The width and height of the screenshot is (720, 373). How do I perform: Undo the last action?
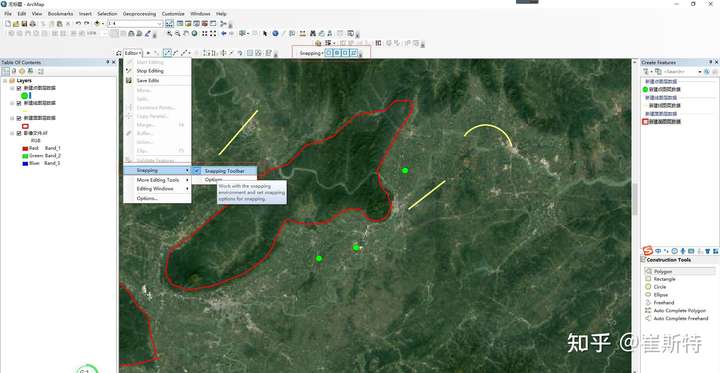click(x=79, y=23)
